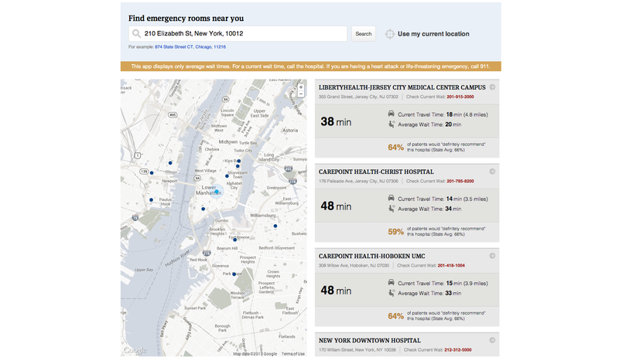Call New York Downtown number 212-312-5000

pos(458,350)
